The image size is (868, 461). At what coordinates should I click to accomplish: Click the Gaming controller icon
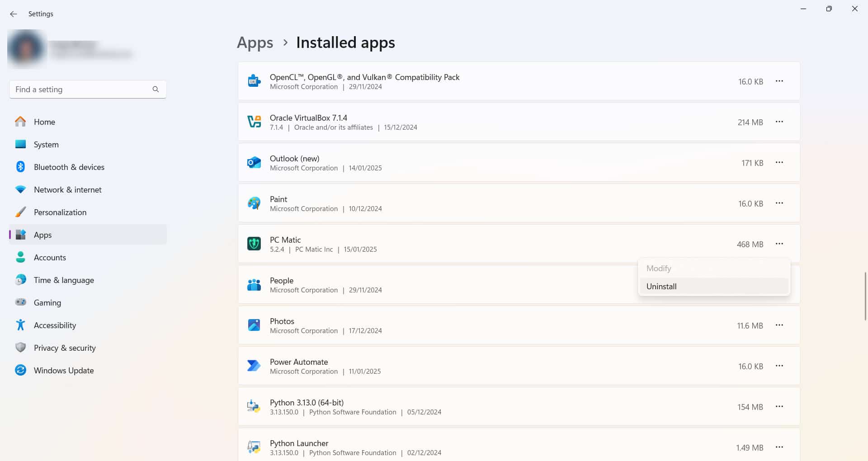(20, 302)
